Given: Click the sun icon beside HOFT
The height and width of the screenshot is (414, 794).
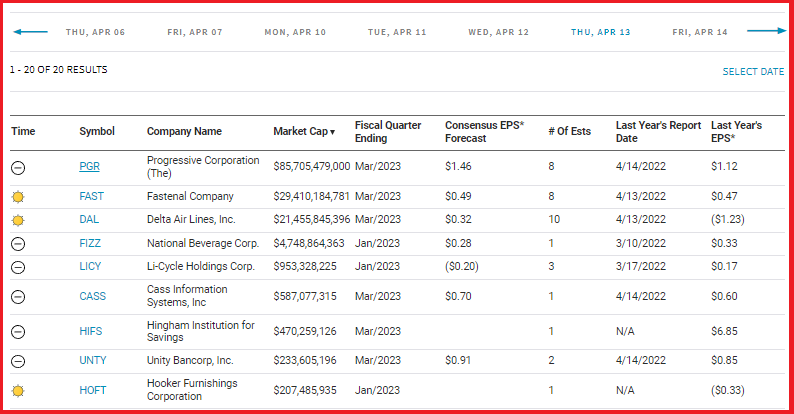Looking at the screenshot, I should click(x=18, y=390).
